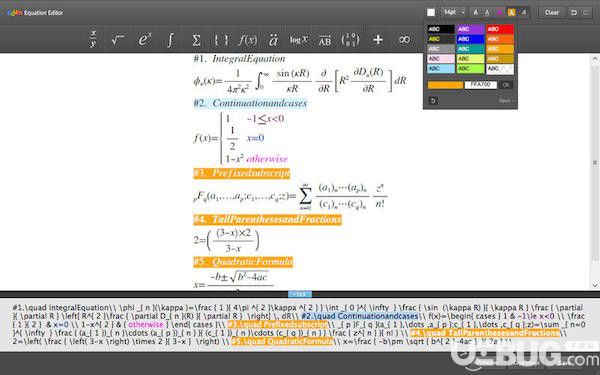Image resolution: width=600 pixels, height=375 pixels.
Task: Open the summation sigma palette
Action: [196, 40]
